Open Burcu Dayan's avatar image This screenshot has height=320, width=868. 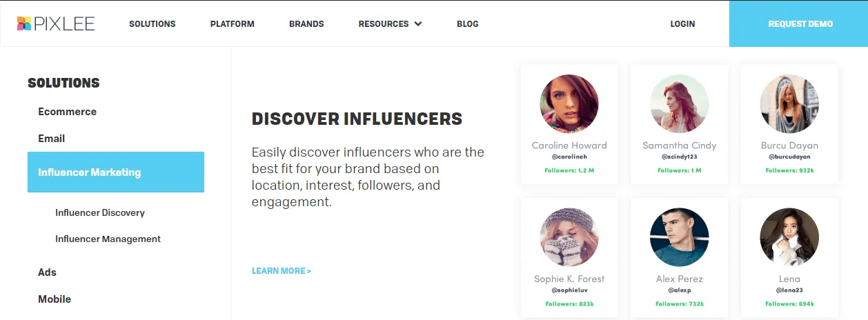(x=789, y=103)
